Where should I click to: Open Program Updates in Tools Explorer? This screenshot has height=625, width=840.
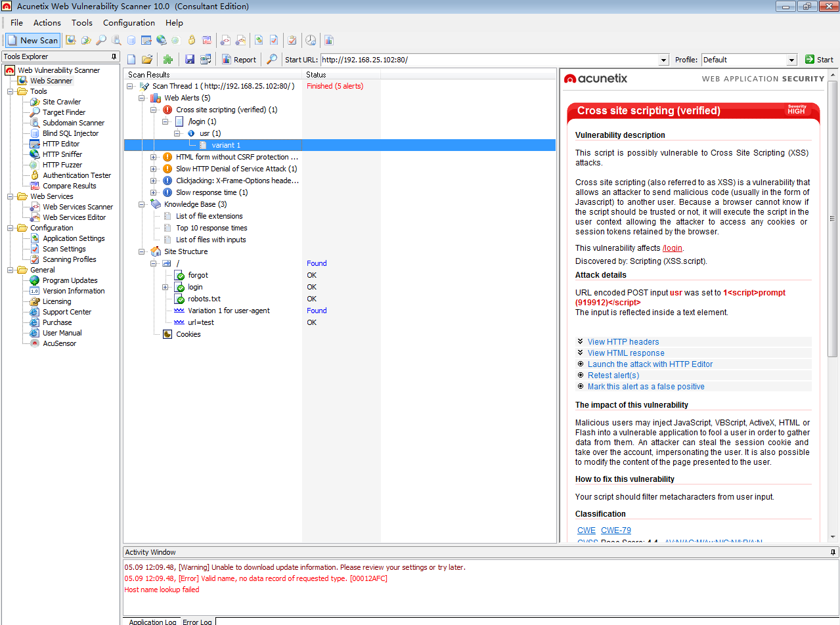70,280
